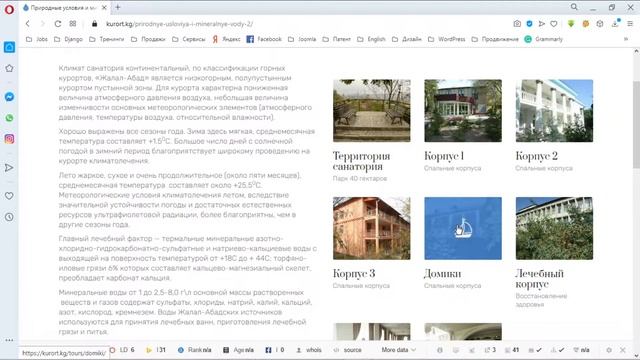
Task: Open the English bookmarks folder
Action: (x=371, y=39)
